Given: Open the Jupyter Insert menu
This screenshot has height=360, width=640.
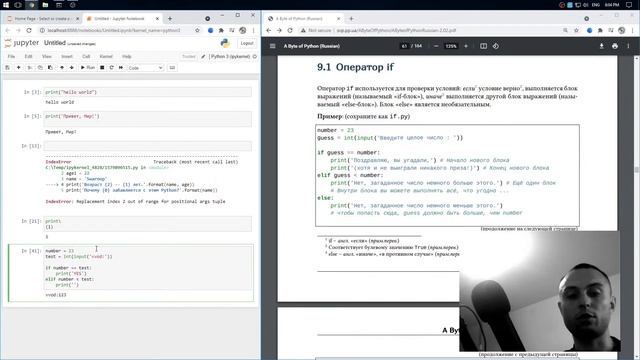Looking at the screenshot, I should click(x=67, y=56).
